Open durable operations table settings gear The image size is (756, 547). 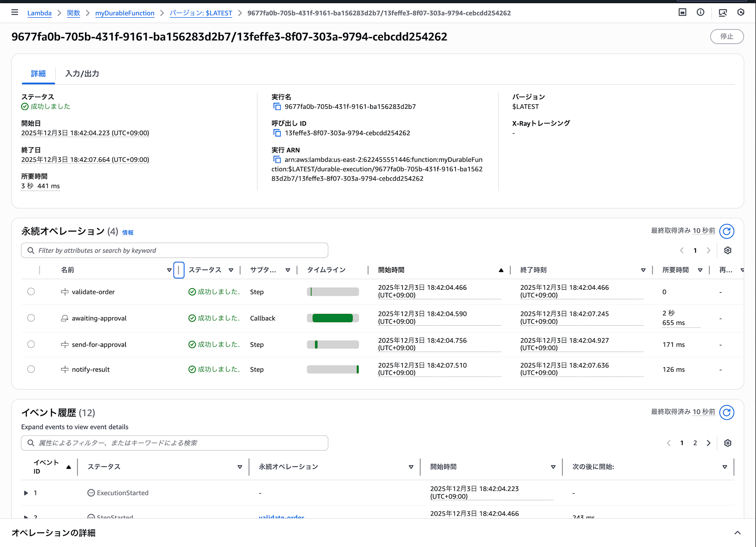728,250
